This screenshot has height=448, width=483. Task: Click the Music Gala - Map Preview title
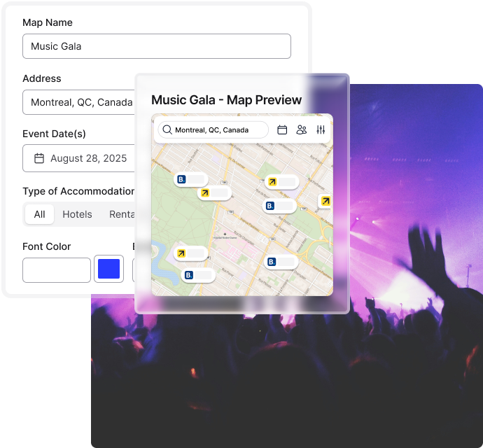point(226,100)
